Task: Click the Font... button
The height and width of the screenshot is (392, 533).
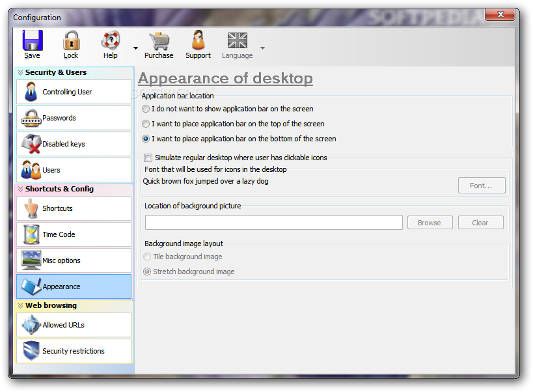Action: 482,186
